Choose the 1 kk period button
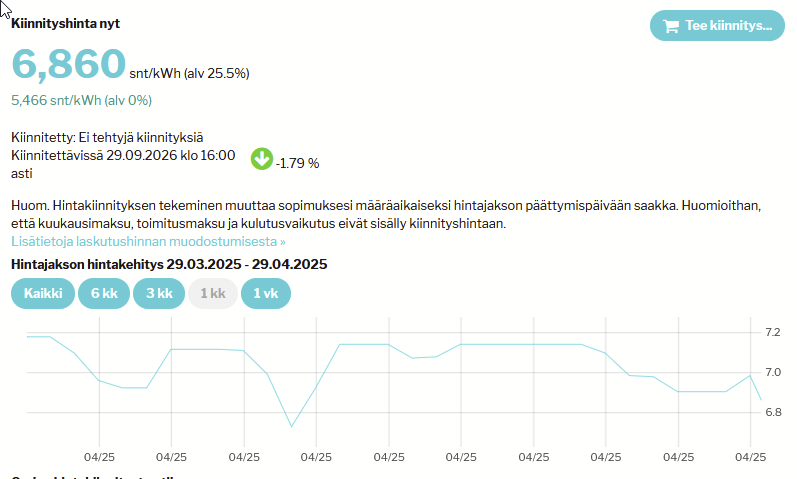The width and height of the screenshot is (797, 479). [x=212, y=294]
